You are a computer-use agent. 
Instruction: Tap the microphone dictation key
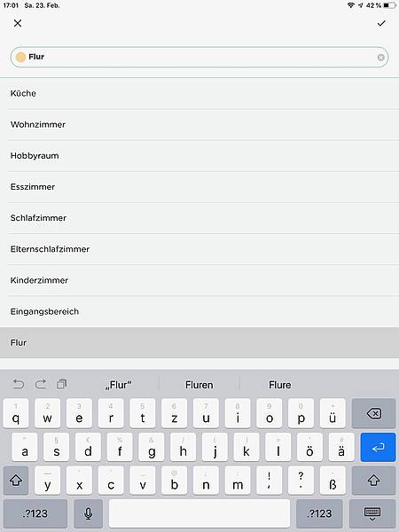point(88,513)
